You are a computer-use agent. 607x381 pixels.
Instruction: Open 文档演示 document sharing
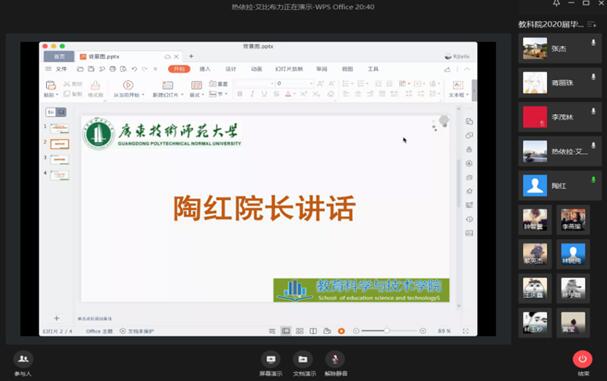(303, 359)
